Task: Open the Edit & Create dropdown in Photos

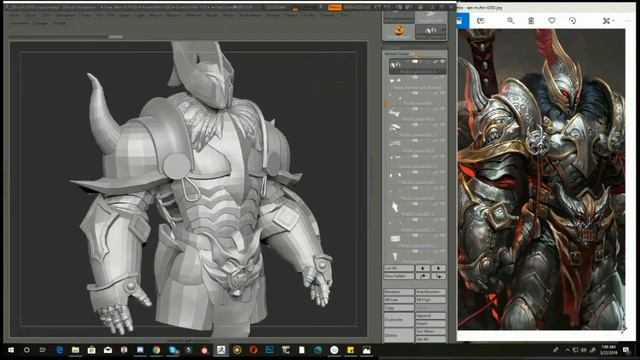Action: click(608, 20)
